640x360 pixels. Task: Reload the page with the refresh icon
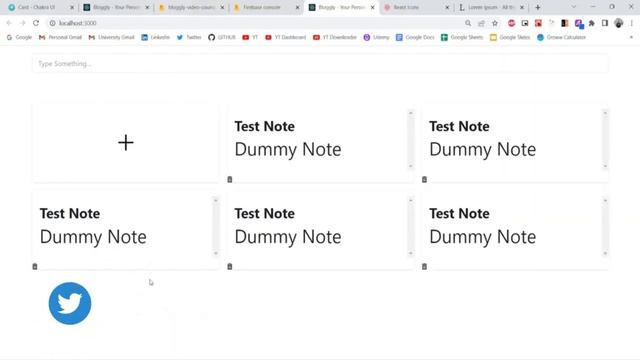click(x=36, y=23)
